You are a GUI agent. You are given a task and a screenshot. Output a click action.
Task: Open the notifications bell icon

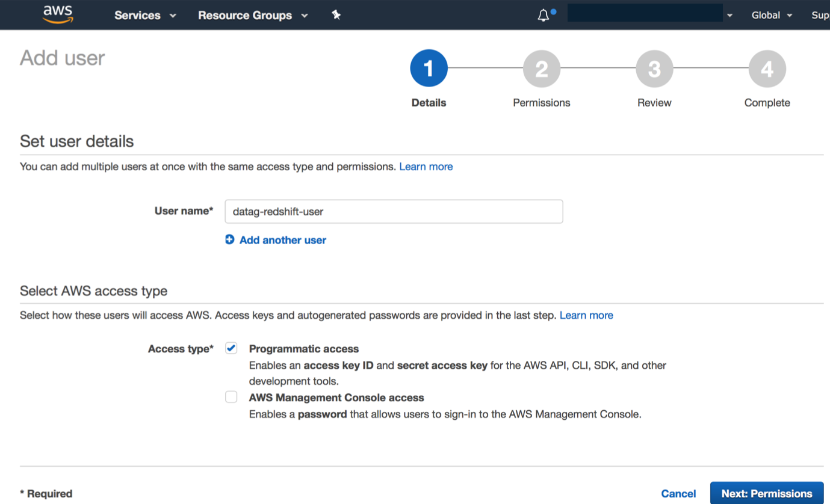tap(544, 16)
